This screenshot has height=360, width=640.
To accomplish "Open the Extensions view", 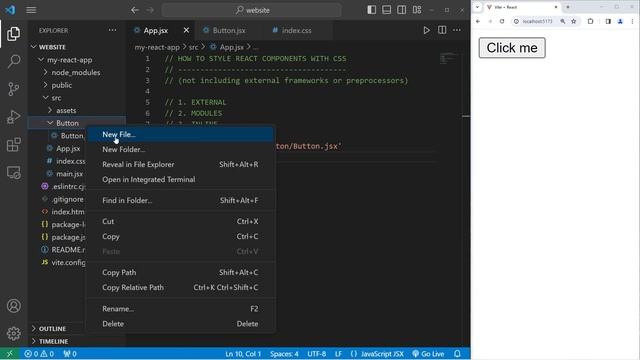I will click(13, 144).
